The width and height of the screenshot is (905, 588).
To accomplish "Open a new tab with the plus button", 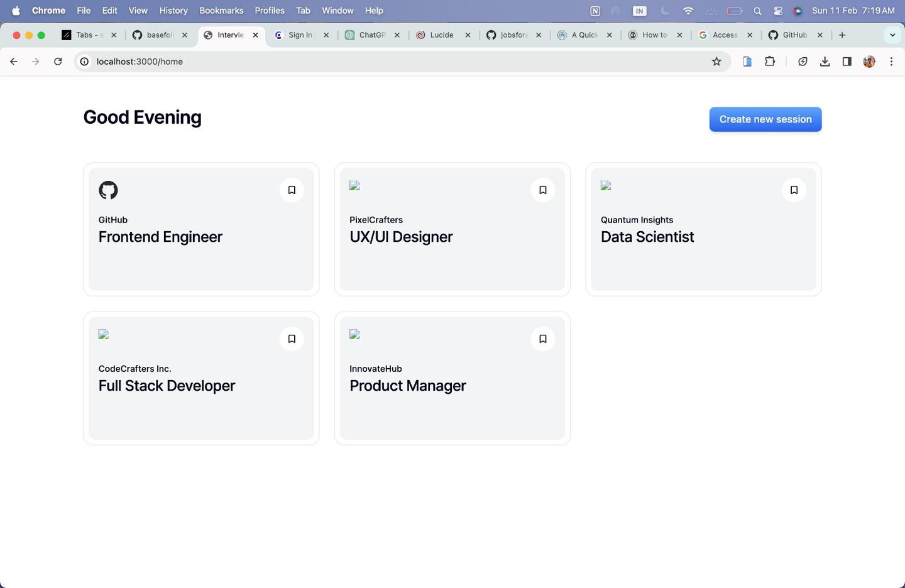I will click(842, 35).
